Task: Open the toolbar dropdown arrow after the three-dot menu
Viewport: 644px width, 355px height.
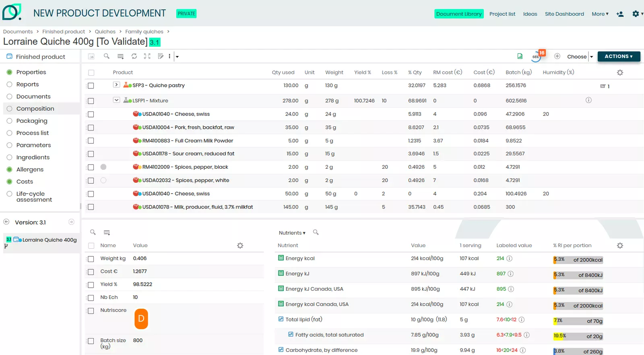Action: click(177, 57)
